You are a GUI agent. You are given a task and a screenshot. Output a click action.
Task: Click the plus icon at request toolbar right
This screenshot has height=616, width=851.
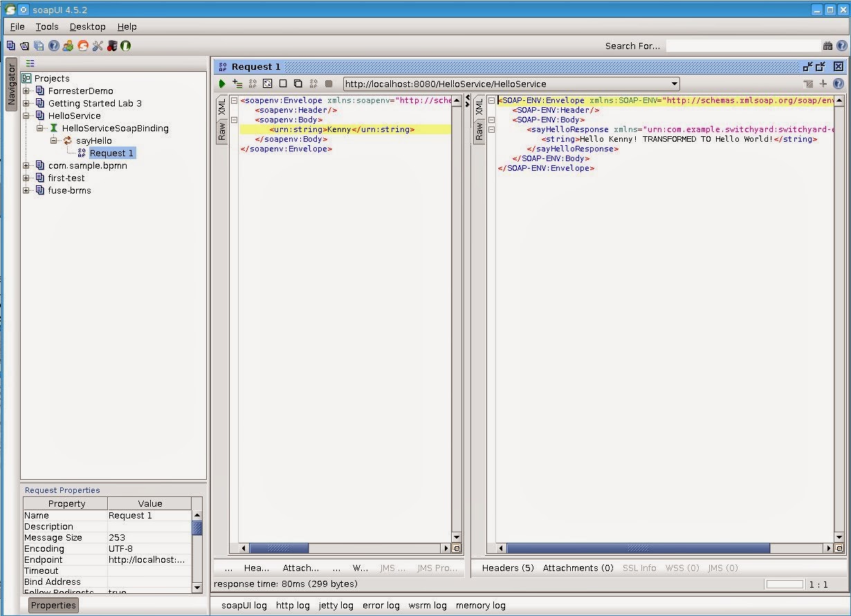[823, 84]
